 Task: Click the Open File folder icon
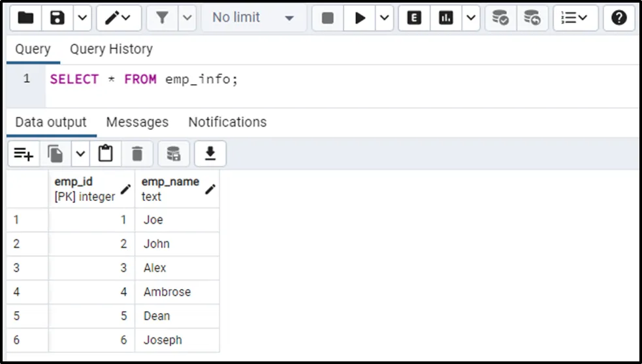coord(25,18)
